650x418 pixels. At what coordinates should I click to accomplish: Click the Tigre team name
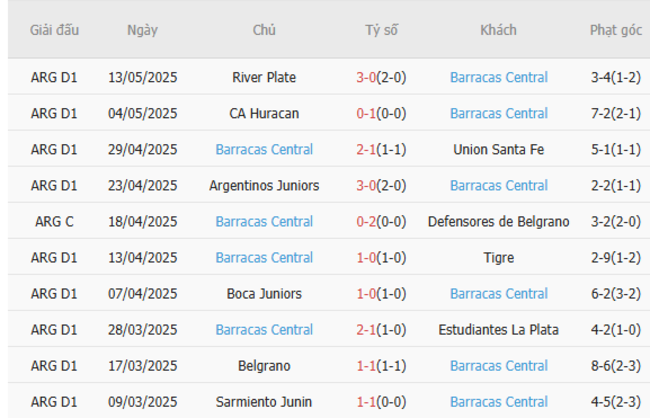coord(498,257)
